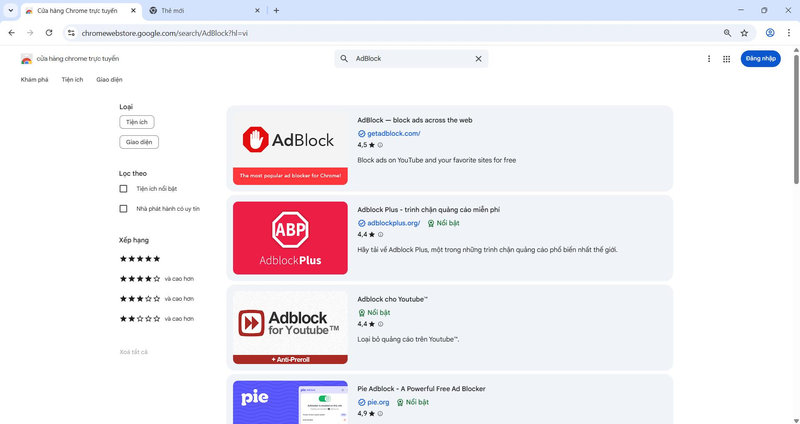Open store more-options vertical dots
This screenshot has width=800, height=424.
pos(709,59)
